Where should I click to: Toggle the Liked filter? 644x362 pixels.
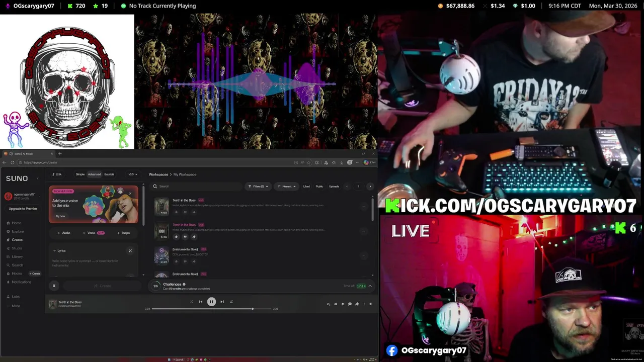coord(306,187)
